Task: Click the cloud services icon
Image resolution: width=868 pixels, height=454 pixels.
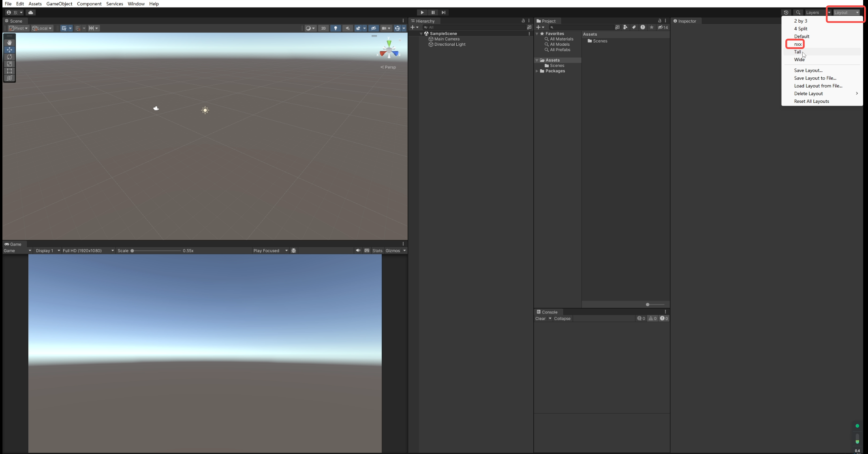Action: click(x=31, y=13)
